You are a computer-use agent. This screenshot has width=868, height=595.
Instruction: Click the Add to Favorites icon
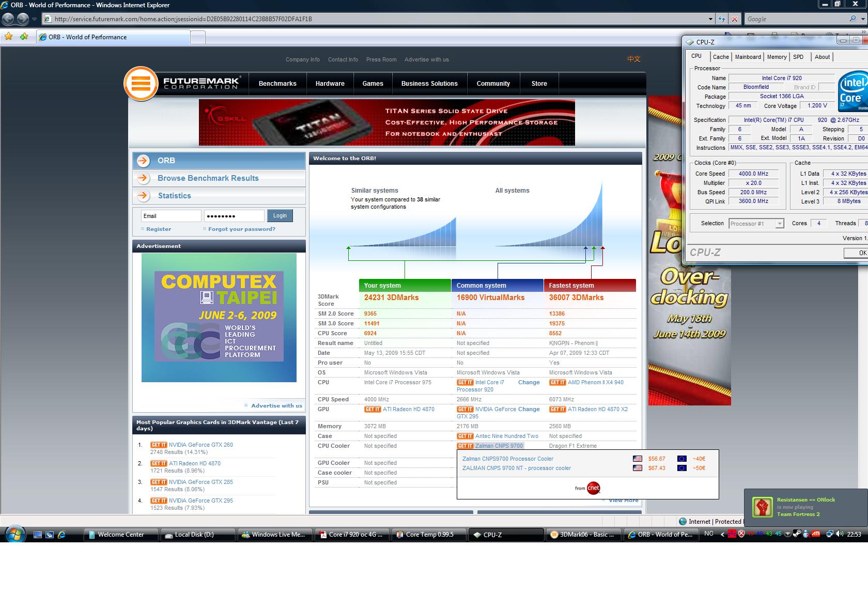(24, 37)
